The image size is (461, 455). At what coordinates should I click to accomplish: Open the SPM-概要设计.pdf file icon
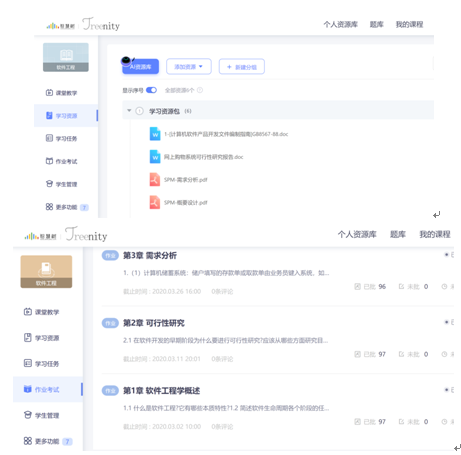(155, 202)
